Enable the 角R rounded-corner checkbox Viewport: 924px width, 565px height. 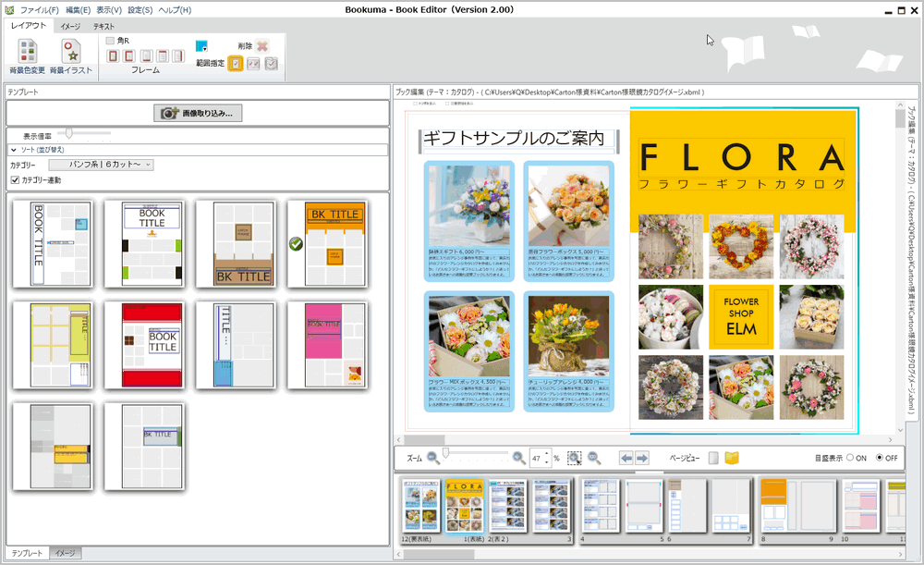108,41
